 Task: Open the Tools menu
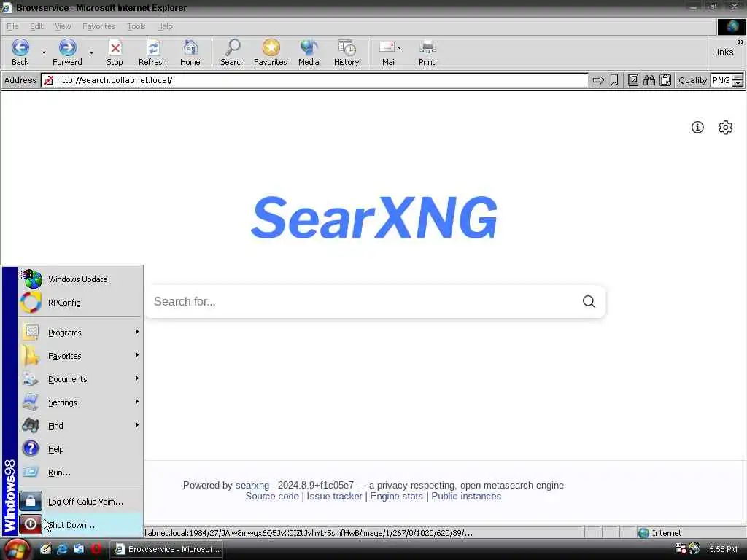pyautogui.click(x=136, y=26)
